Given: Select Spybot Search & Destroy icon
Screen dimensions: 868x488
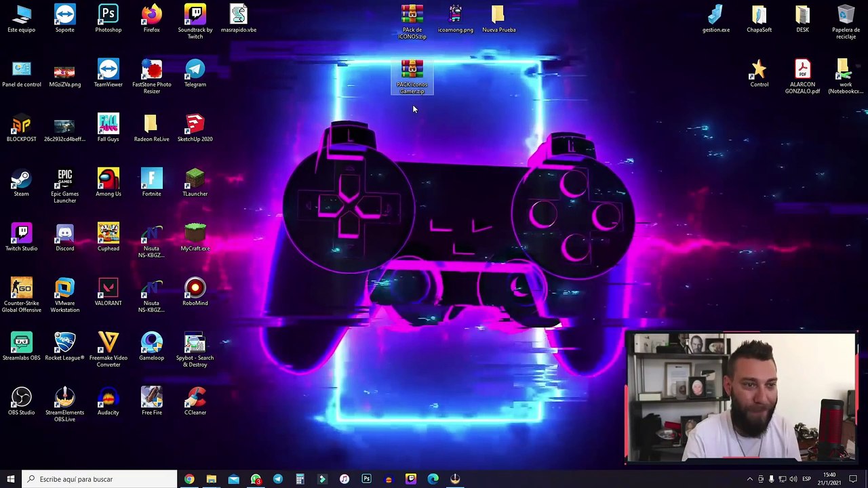Looking at the screenshot, I should pyautogui.click(x=195, y=350).
